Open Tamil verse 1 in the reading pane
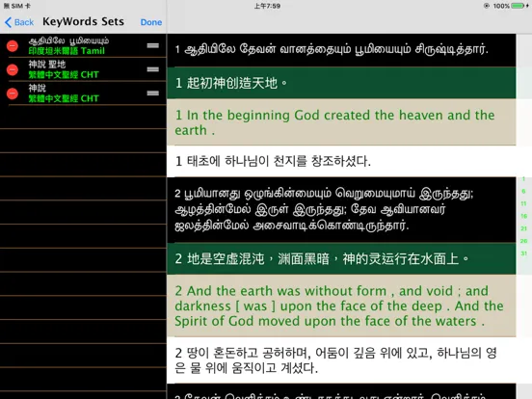Viewport: 532px width, 399px height. 341,50
